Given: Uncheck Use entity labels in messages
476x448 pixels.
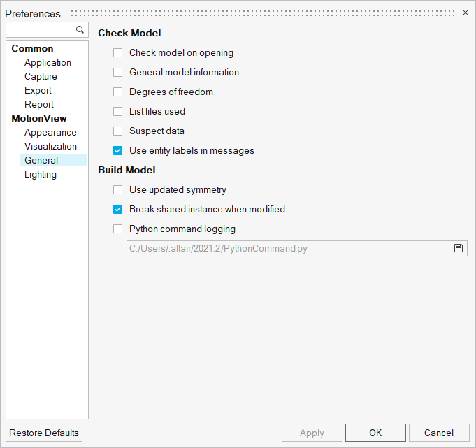Looking at the screenshot, I should point(118,150).
